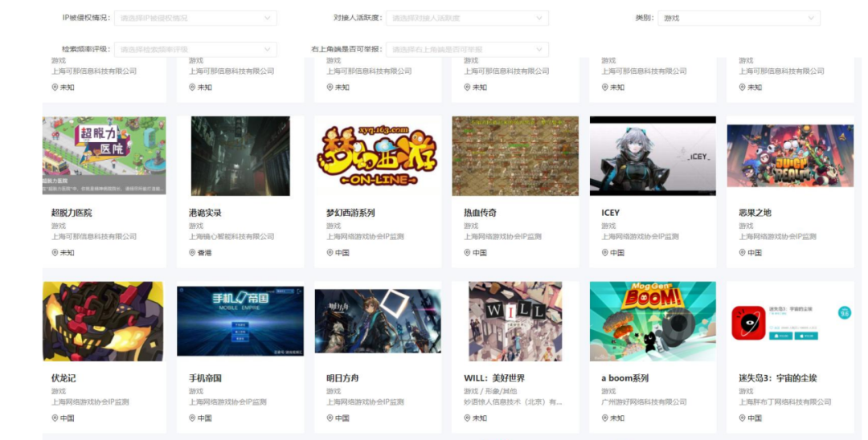Click the location pin on WILL：美好世界 card

coord(467,418)
